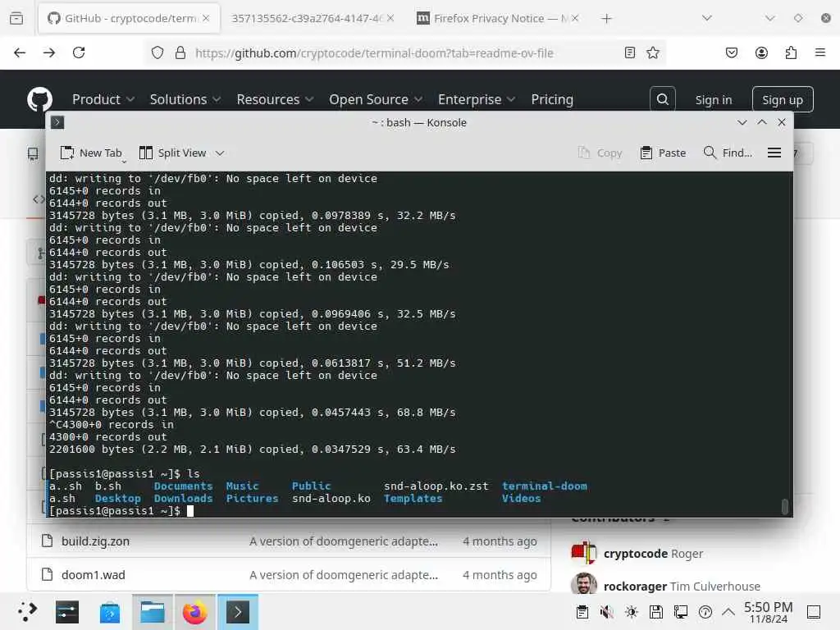Open cryptocode contributor profile

[x=636, y=554]
